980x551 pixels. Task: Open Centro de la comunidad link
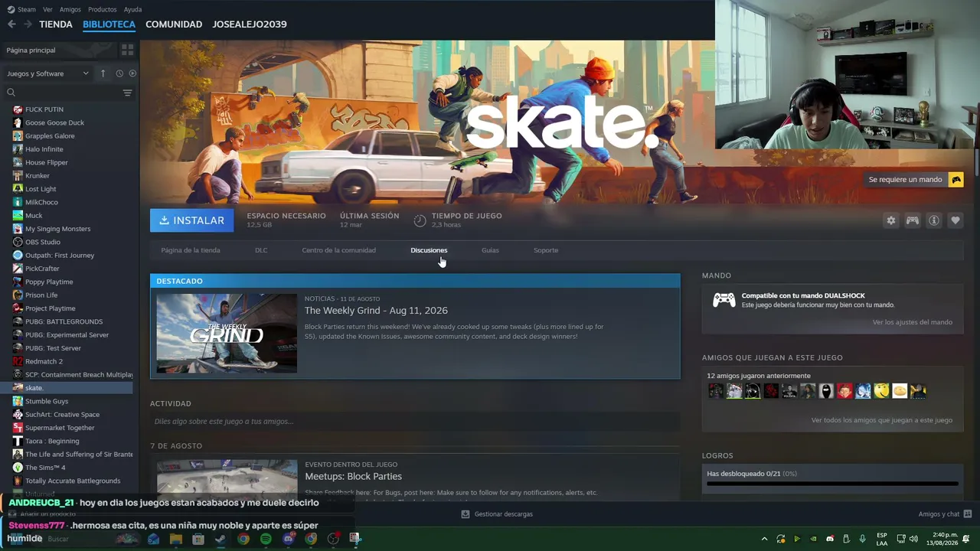tap(338, 250)
